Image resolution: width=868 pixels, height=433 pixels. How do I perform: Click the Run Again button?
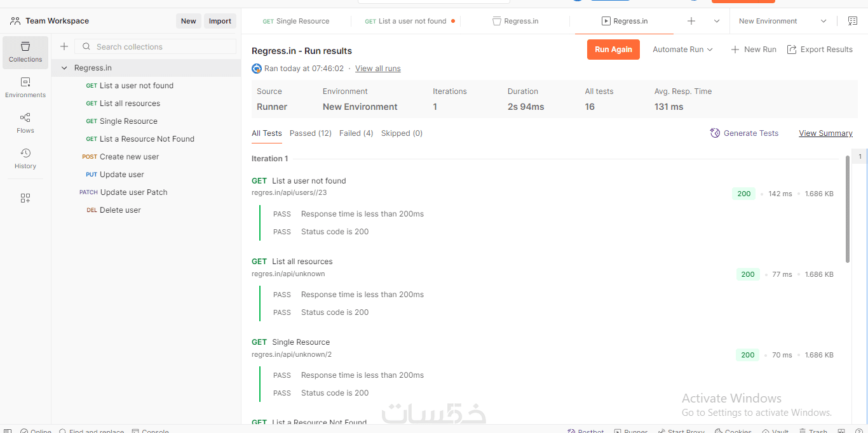tap(613, 50)
